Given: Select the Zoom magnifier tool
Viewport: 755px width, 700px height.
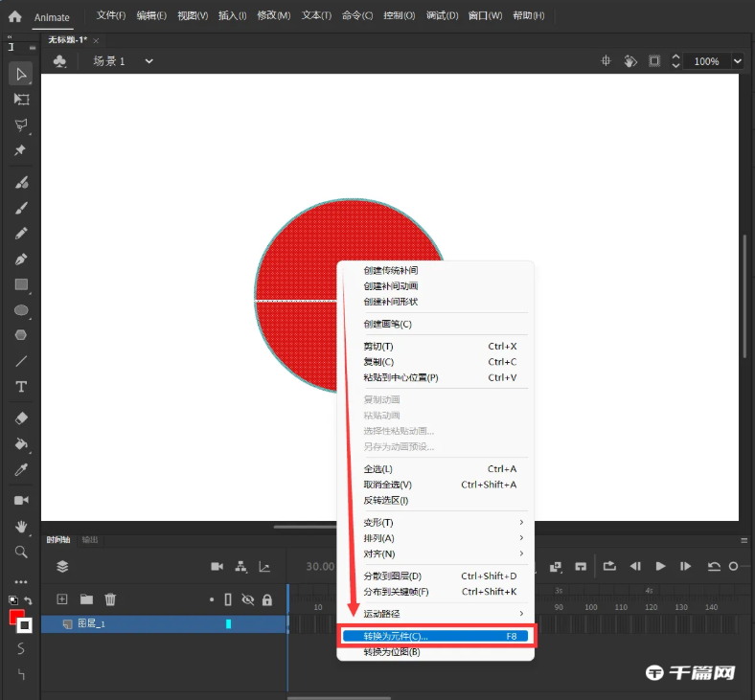Looking at the screenshot, I should click(x=21, y=552).
